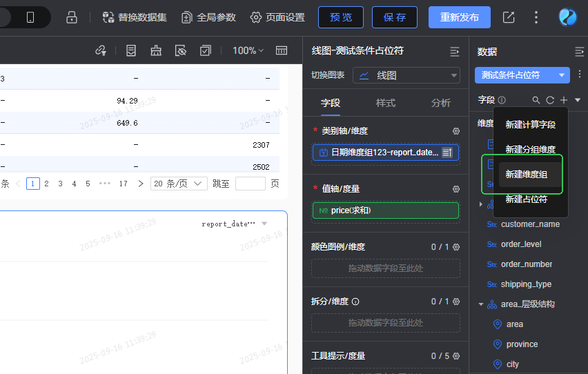
Task: Open the 切换图表 线图 dropdown
Action: tap(406, 75)
